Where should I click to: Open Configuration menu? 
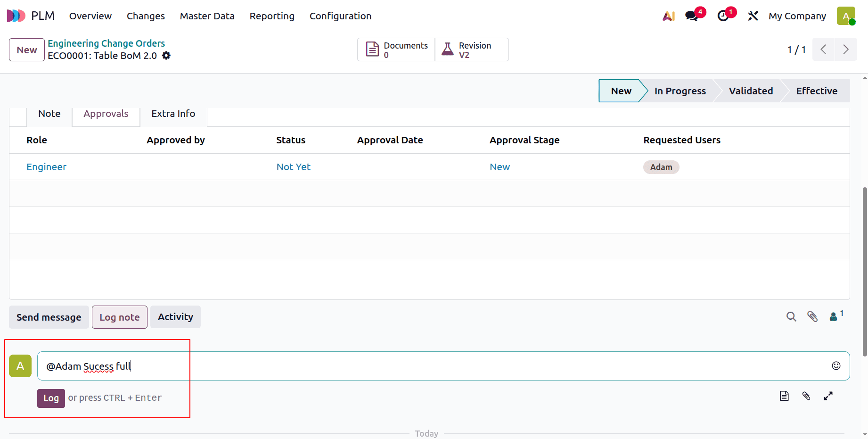point(340,16)
